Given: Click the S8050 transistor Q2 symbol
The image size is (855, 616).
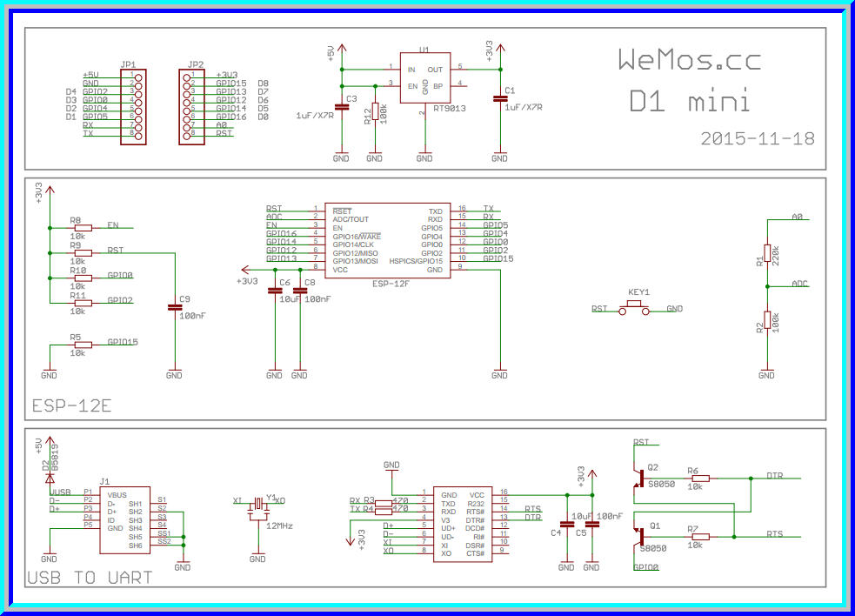Looking at the screenshot, I should [x=641, y=477].
